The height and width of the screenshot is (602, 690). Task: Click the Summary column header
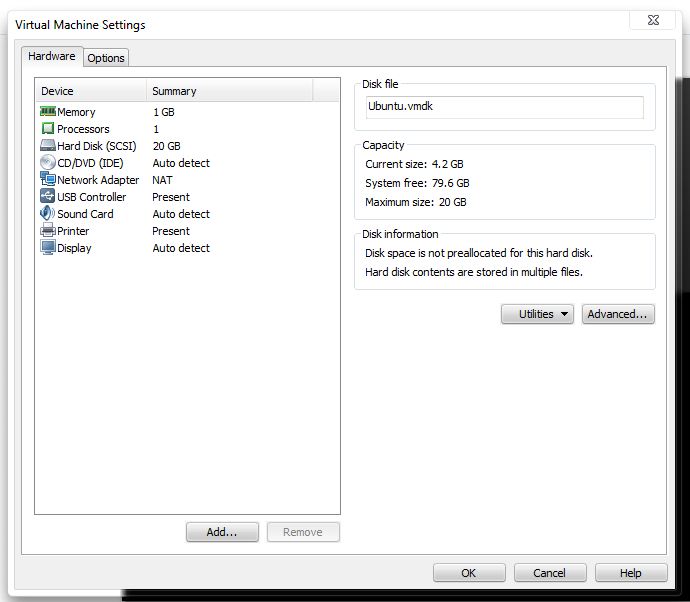coord(230,91)
